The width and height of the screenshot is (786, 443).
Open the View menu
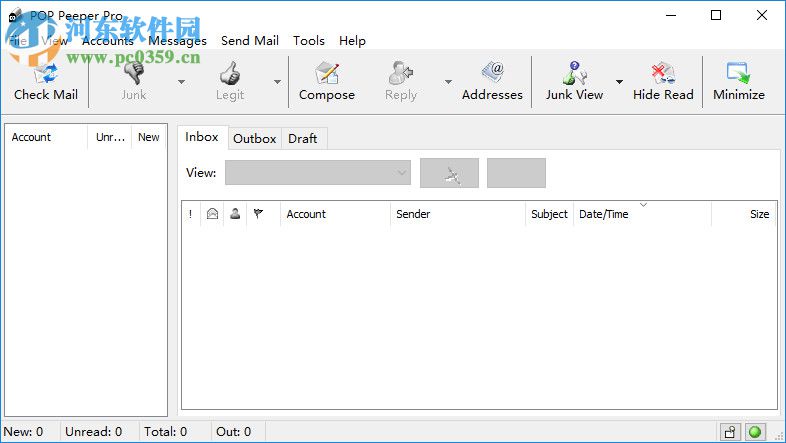tap(54, 41)
